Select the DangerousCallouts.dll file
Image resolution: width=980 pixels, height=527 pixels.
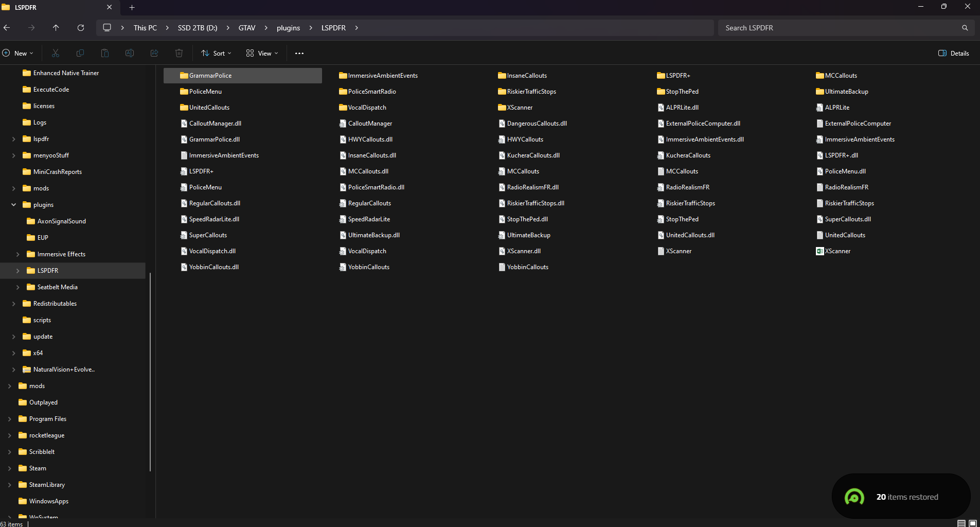pyautogui.click(x=533, y=124)
